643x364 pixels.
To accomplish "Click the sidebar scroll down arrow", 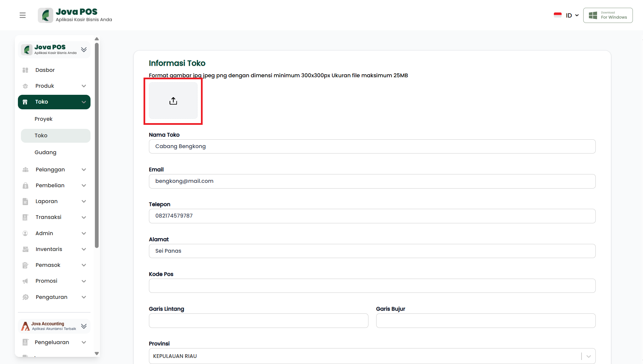I will tap(97, 354).
